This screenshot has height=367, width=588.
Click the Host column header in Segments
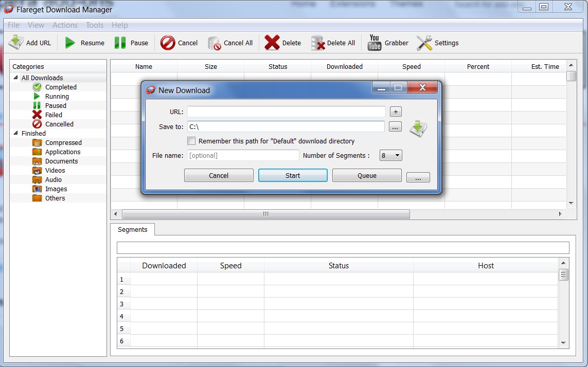(x=486, y=265)
